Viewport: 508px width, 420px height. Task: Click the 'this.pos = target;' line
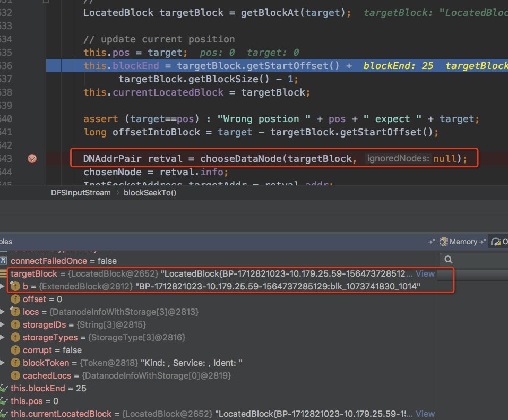tap(135, 53)
